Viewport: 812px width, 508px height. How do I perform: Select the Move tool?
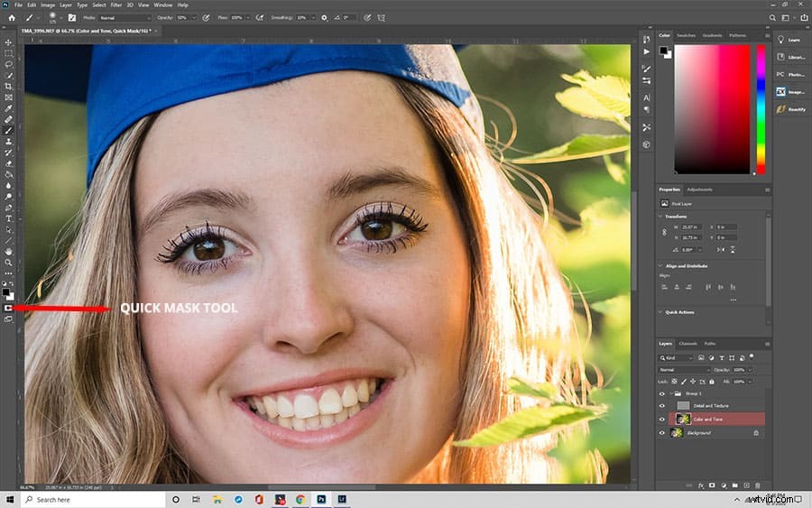point(8,42)
